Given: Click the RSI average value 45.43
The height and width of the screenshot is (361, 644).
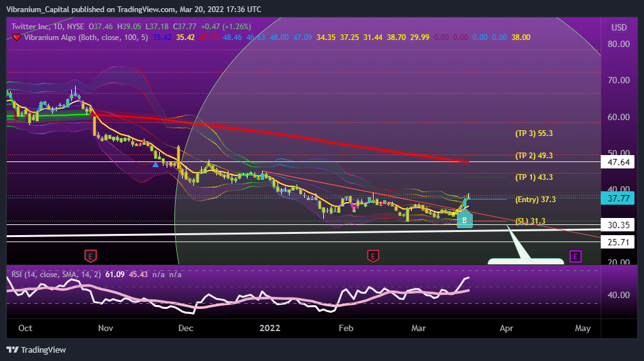Looking at the screenshot, I should tap(139, 275).
